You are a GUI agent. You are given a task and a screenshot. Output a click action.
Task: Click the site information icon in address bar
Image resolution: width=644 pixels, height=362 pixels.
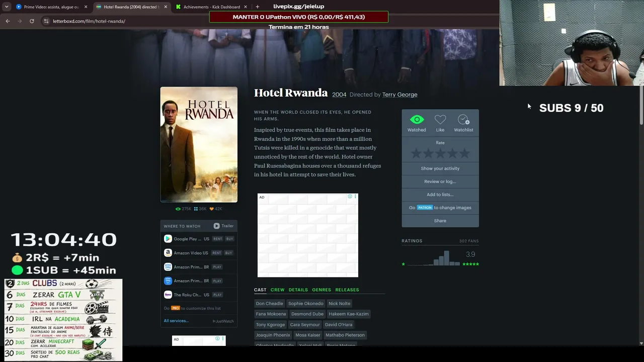[46, 21]
